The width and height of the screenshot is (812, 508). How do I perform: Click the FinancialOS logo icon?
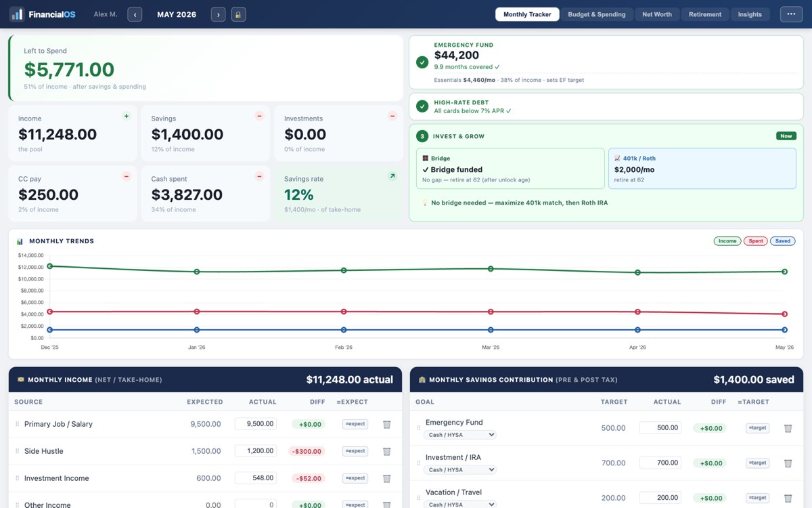point(17,14)
